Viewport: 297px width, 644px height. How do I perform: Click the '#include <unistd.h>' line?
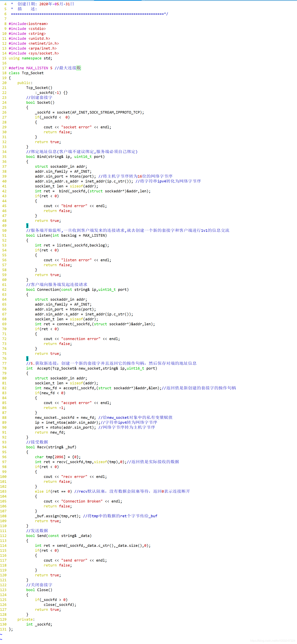click(x=29, y=38)
